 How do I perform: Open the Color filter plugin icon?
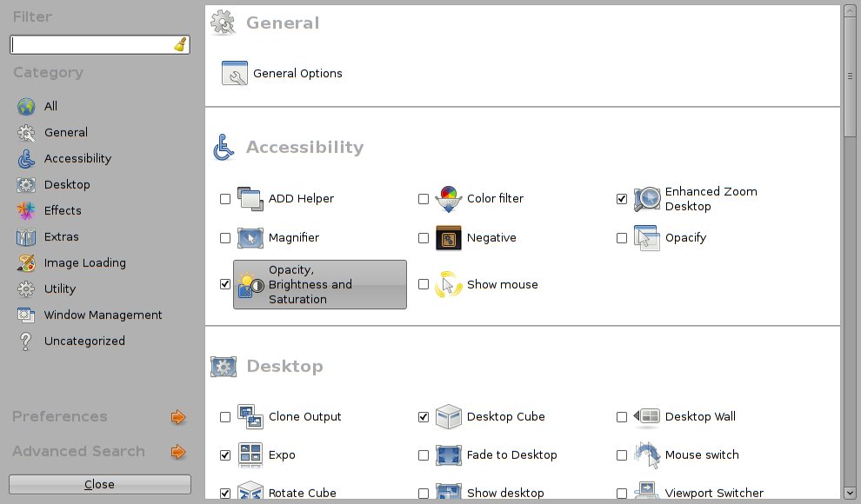(x=449, y=198)
